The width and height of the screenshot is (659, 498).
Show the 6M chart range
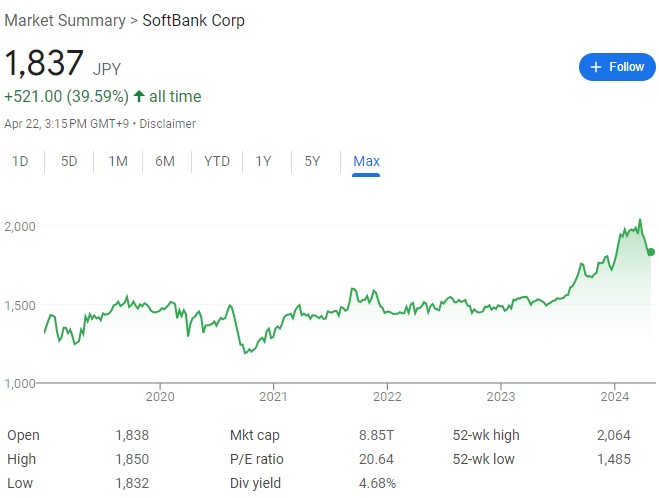point(165,161)
